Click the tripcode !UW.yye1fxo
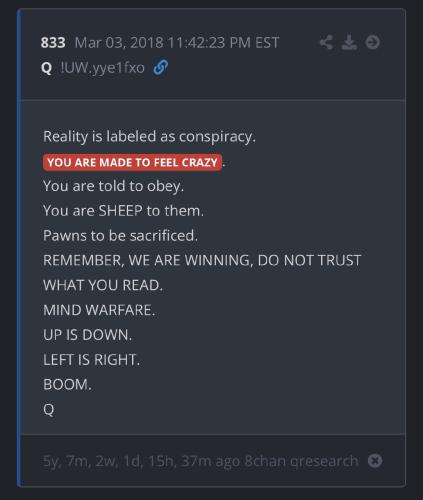This screenshot has width=423, height=500. click(x=102, y=68)
